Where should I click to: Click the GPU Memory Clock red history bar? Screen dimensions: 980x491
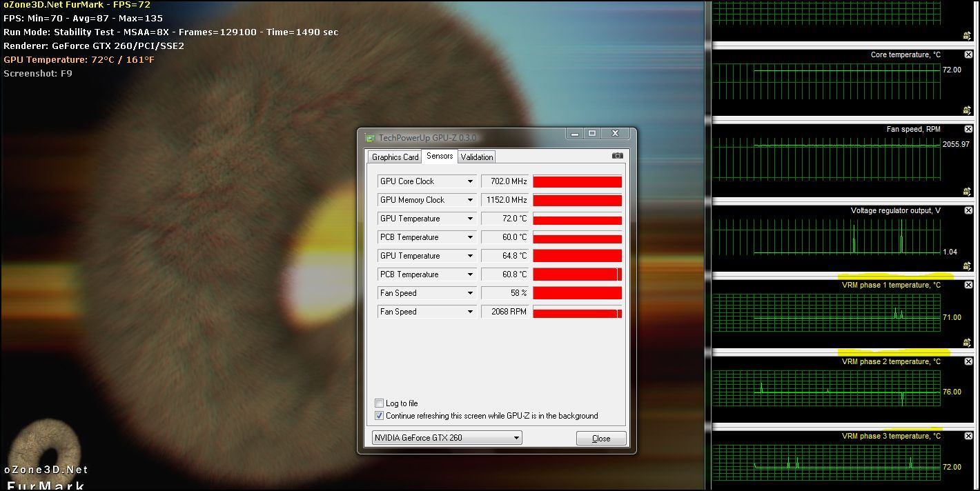[578, 200]
